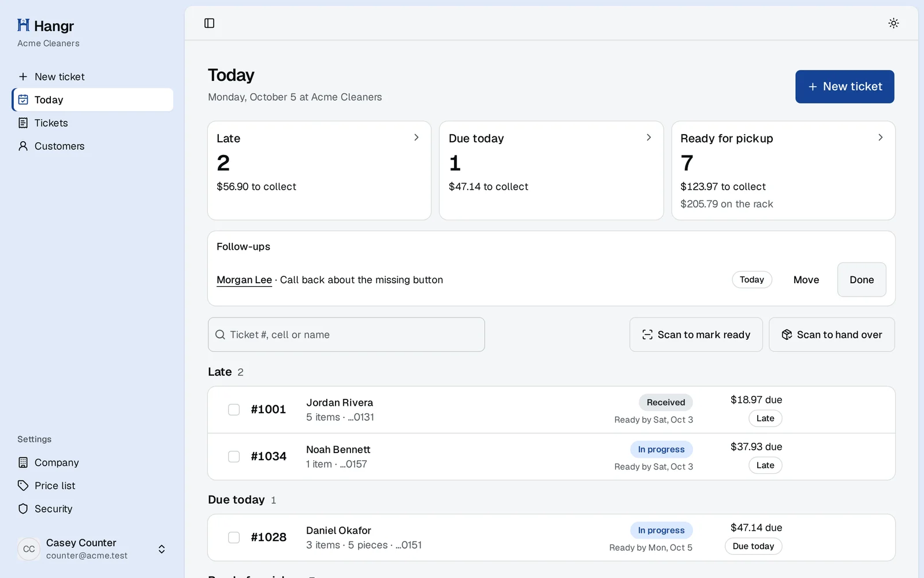
Task: Open Company settings
Action: pos(92,462)
